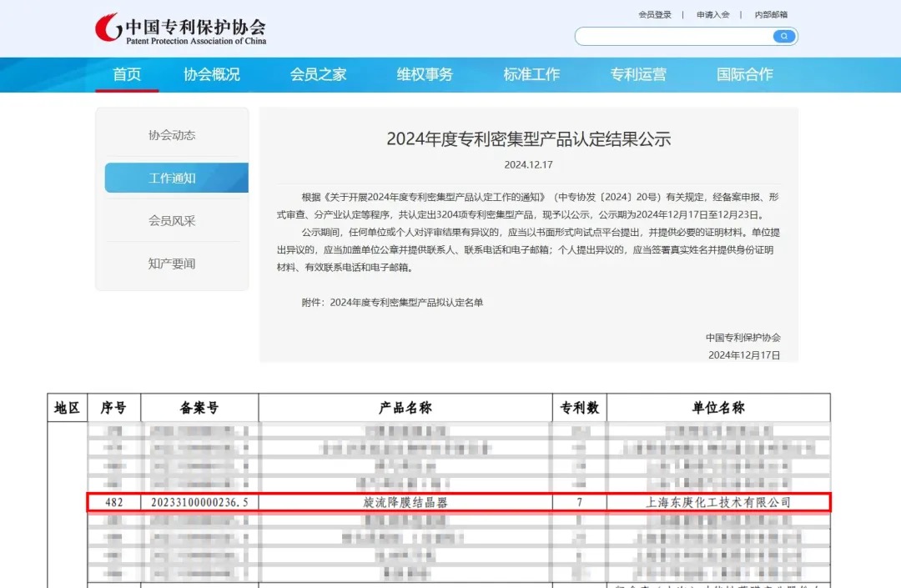Click the 旋流降膜结晶器 product name cell
The image size is (901, 588).
click(405, 502)
